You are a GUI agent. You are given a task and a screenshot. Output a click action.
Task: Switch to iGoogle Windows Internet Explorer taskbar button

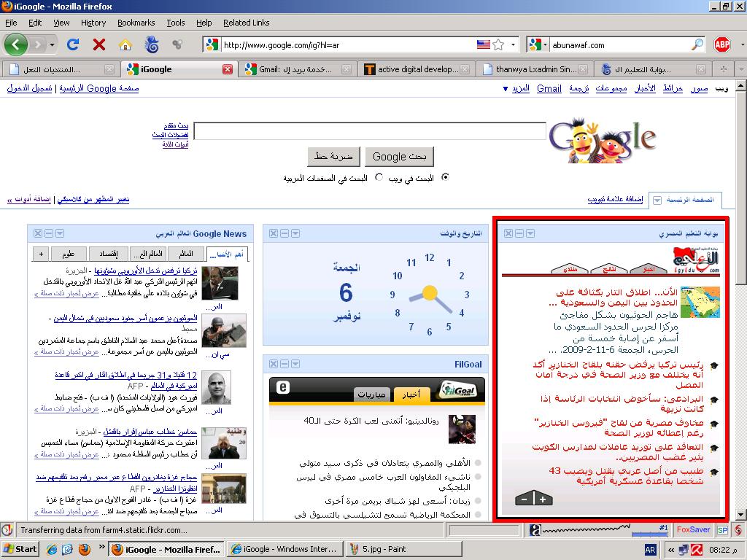pos(285,550)
